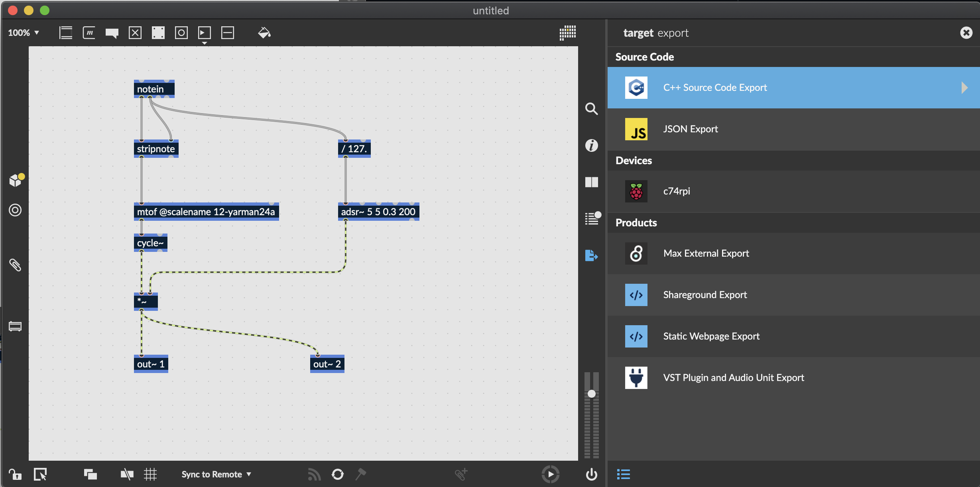
Task: Select JSON Export target
Action: (x=690, y=129)
